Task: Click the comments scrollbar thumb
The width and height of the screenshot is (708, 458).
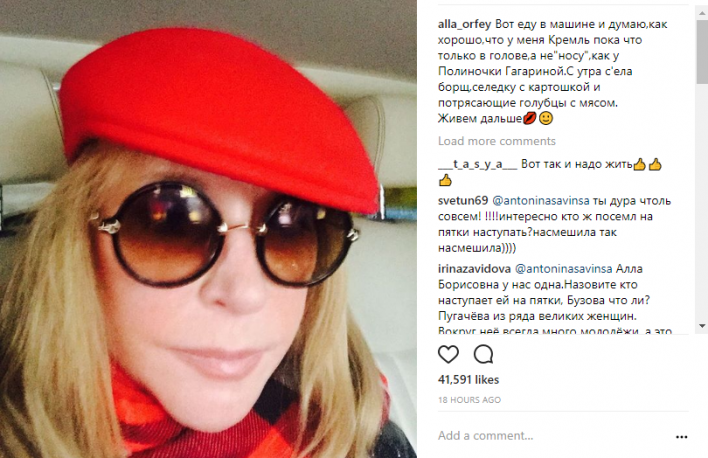Action: click(x=702, y=51)
